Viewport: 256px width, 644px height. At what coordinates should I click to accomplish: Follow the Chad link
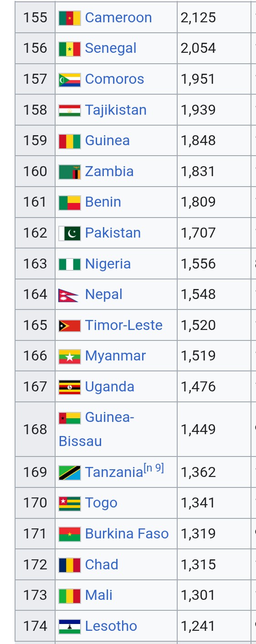(102, 565)
